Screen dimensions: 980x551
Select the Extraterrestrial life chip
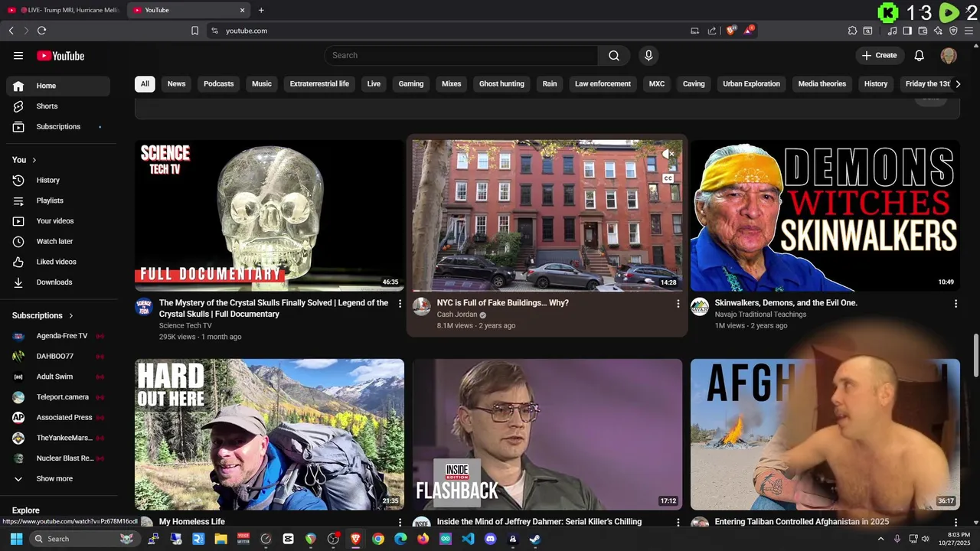click(319, 84)
